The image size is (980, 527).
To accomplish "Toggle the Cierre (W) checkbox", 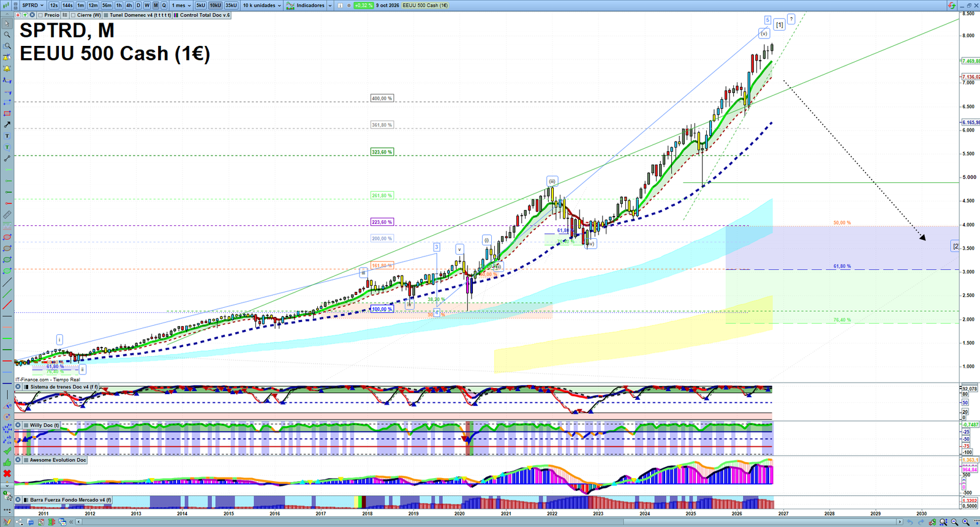I will tap(73, 15).
